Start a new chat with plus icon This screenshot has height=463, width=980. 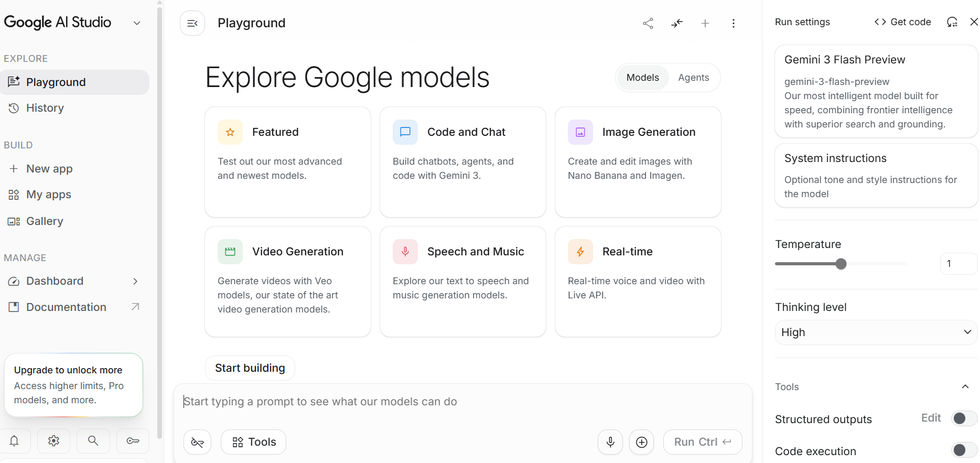705,23
